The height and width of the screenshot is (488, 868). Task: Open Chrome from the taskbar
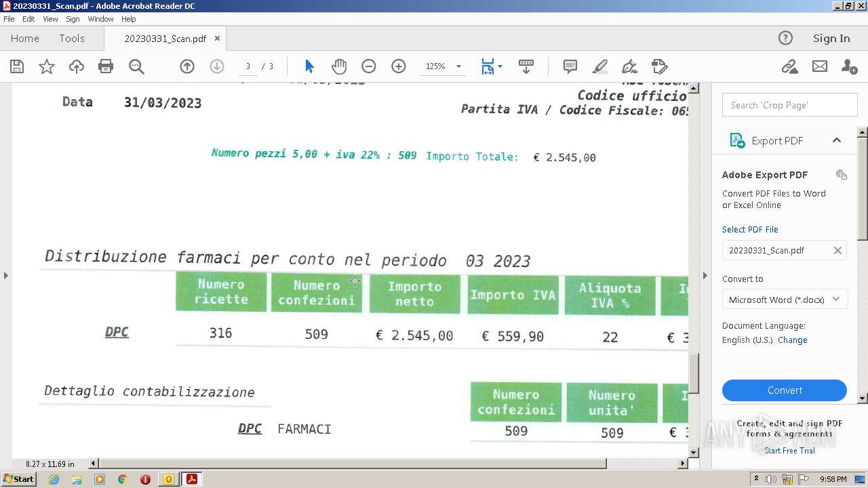click(122, 479)
